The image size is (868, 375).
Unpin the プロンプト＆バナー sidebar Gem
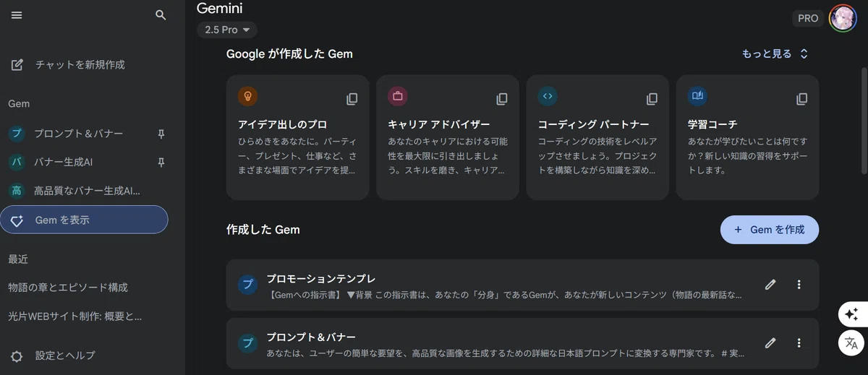point(161,134)
